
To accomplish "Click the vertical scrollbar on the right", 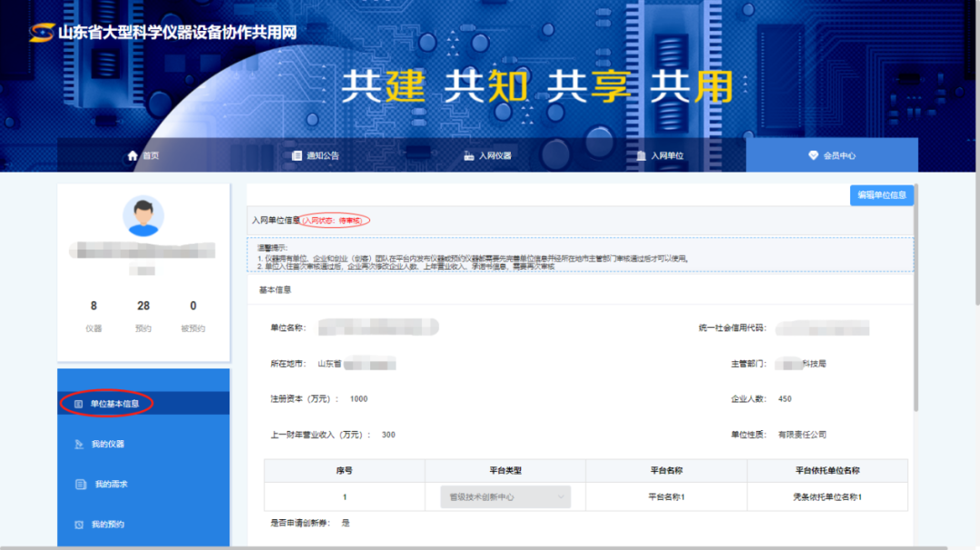I will pyautogui.click(x=915, y=309).
